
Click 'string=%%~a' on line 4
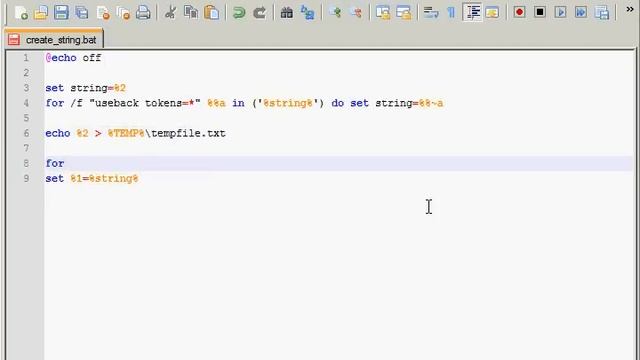409,103
